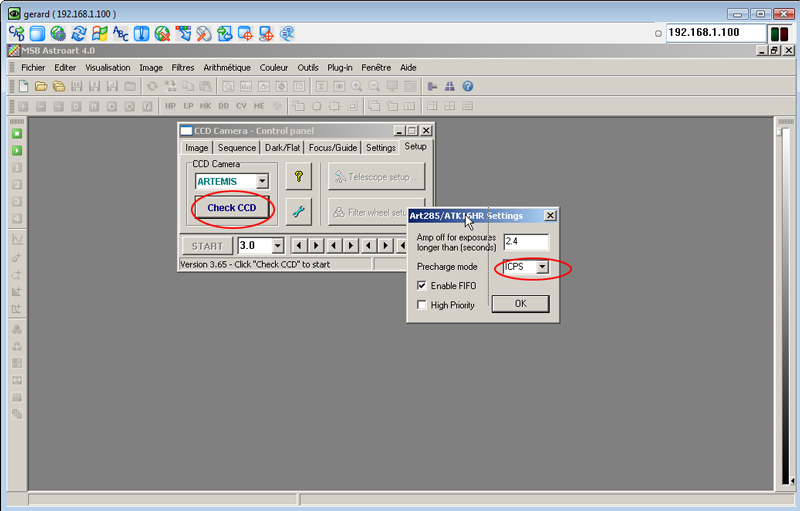The image size is (800, 511).
Task: Click the Amp off seconds field showing 2.4
Action: 526,242
